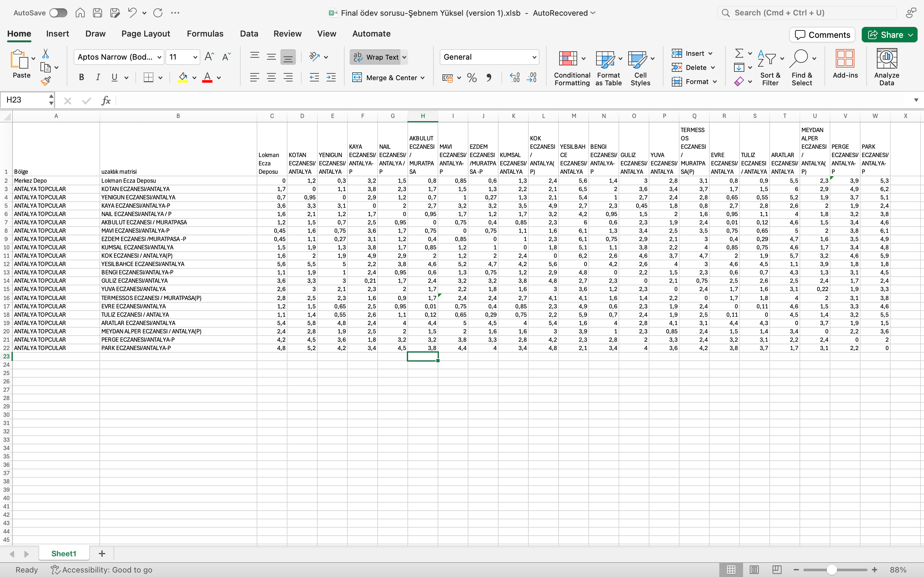Open the Formulas ribbon tab

(205, 34)
